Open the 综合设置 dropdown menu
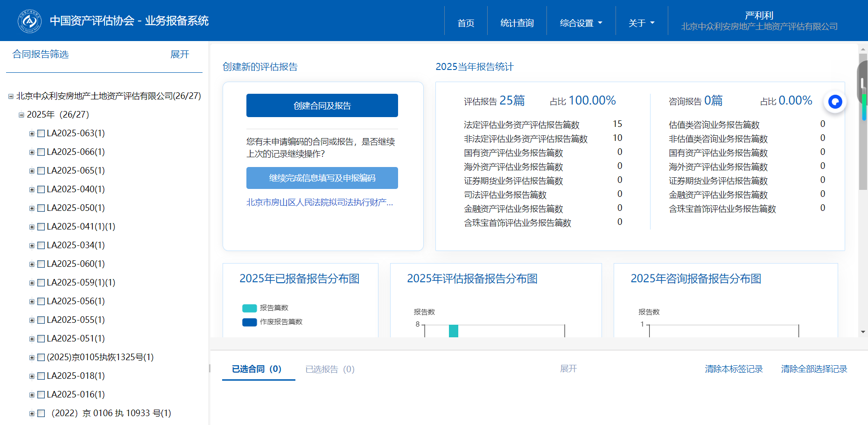 [581, 23]
